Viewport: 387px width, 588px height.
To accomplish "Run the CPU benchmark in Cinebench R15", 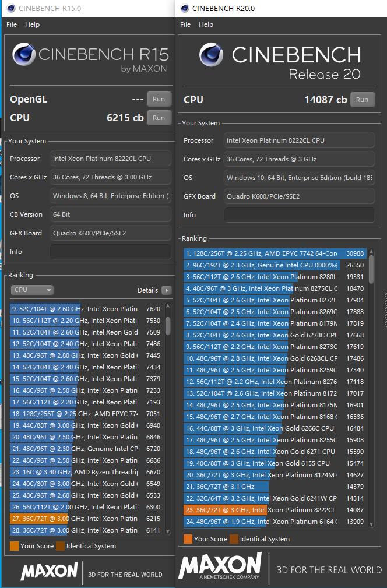I will tap(159, 118).
